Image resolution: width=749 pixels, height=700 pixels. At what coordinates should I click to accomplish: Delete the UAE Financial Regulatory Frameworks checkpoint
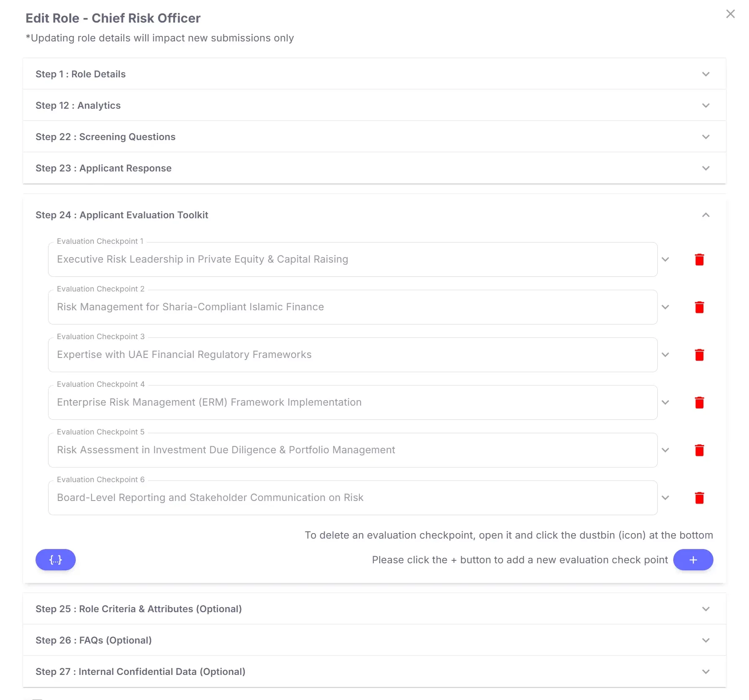click(x=700, y=355)
